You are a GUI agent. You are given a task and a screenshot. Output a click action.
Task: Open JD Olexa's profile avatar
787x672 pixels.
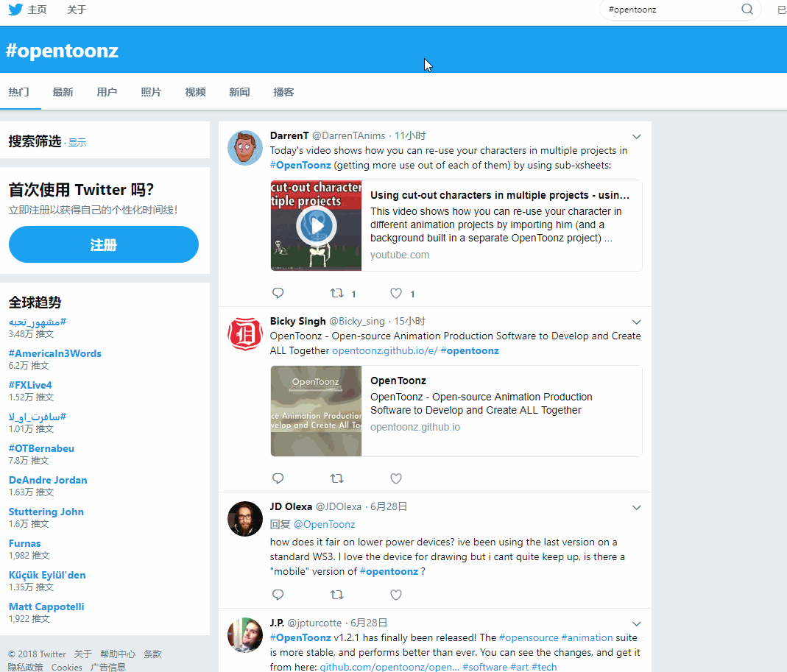pyautogui.click(x=245, y=519)
